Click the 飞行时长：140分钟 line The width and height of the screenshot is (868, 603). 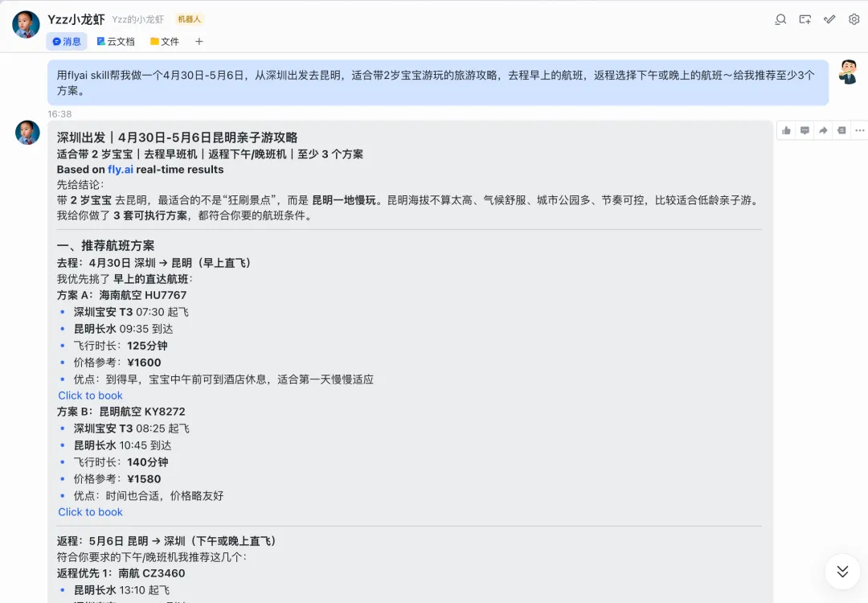[121, 461]
